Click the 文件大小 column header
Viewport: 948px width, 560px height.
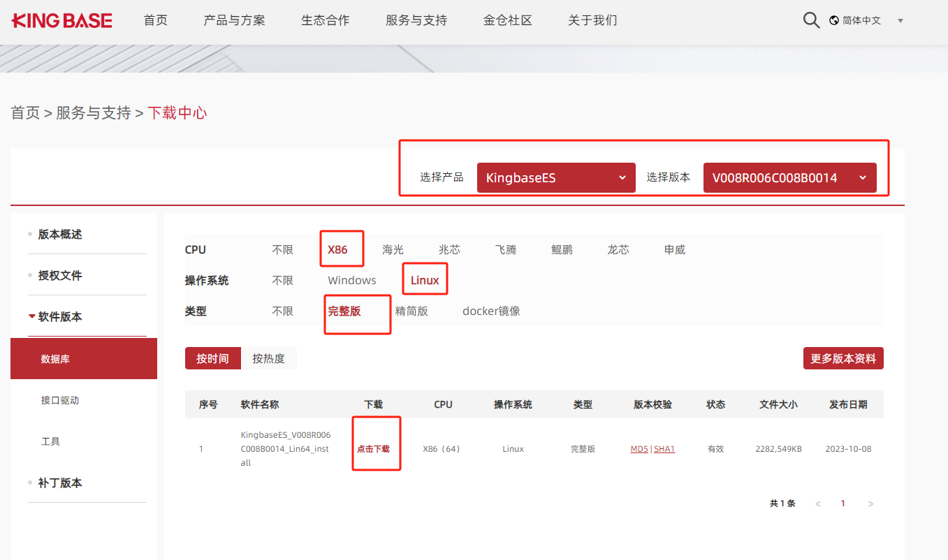click(778, 404)
